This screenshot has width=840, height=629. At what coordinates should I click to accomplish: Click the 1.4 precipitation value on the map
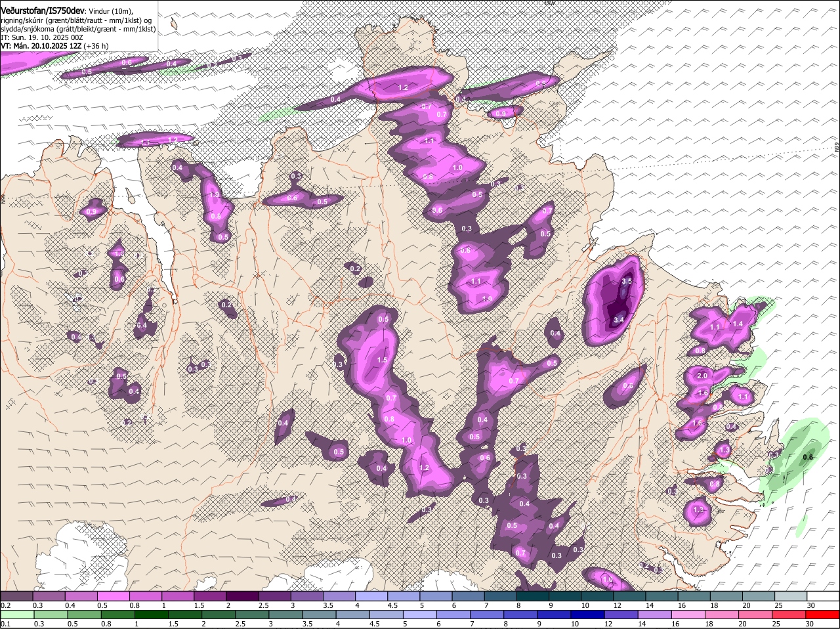tap(738, 324)
